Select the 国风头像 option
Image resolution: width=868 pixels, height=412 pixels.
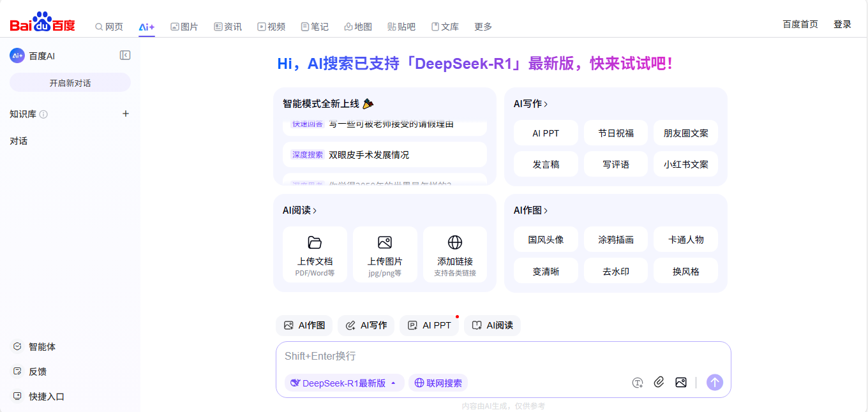(546, 240)
